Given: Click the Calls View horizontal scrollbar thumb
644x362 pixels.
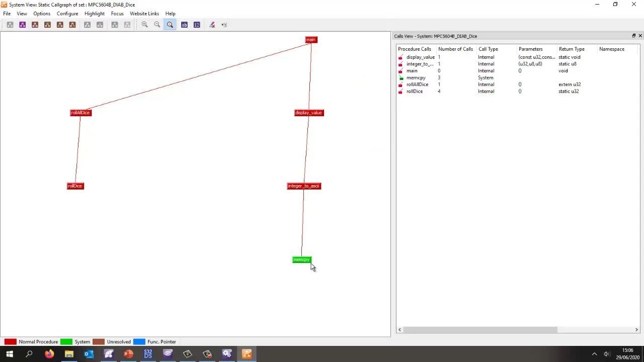Looking at the screenshot, I should point(480,330).
